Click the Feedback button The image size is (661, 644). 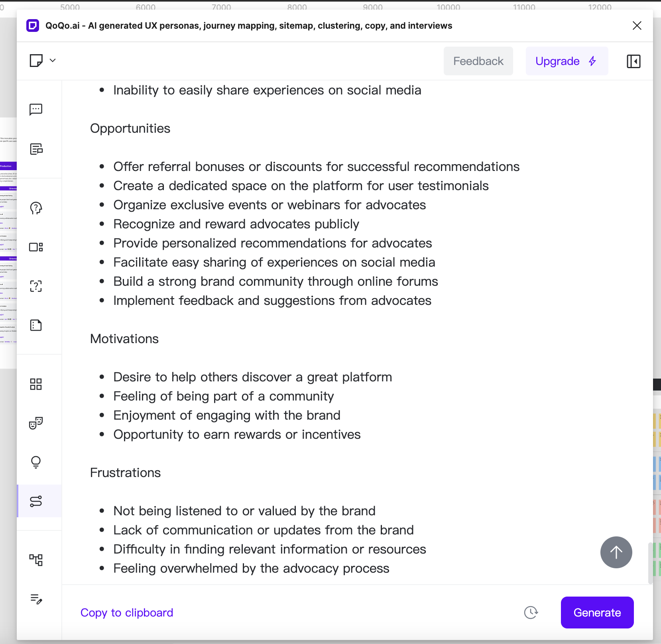[x=478, y=61]
